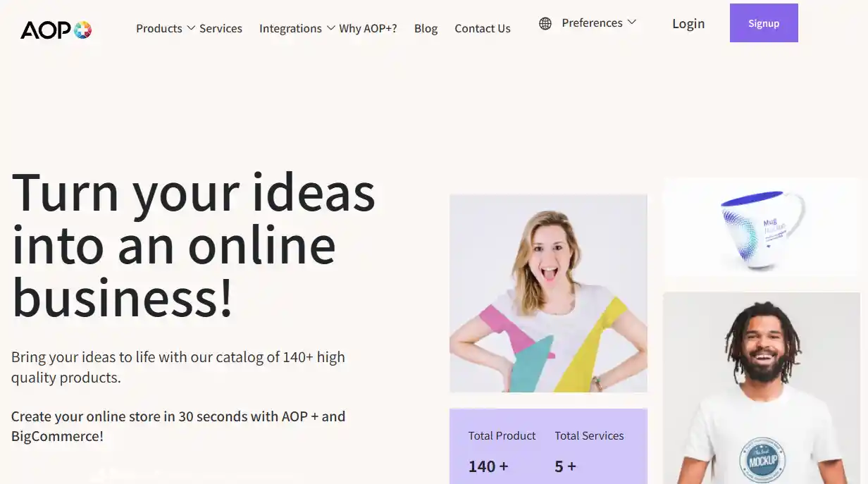Expand the Integrations dropdown menu

[x=290, y=28]
